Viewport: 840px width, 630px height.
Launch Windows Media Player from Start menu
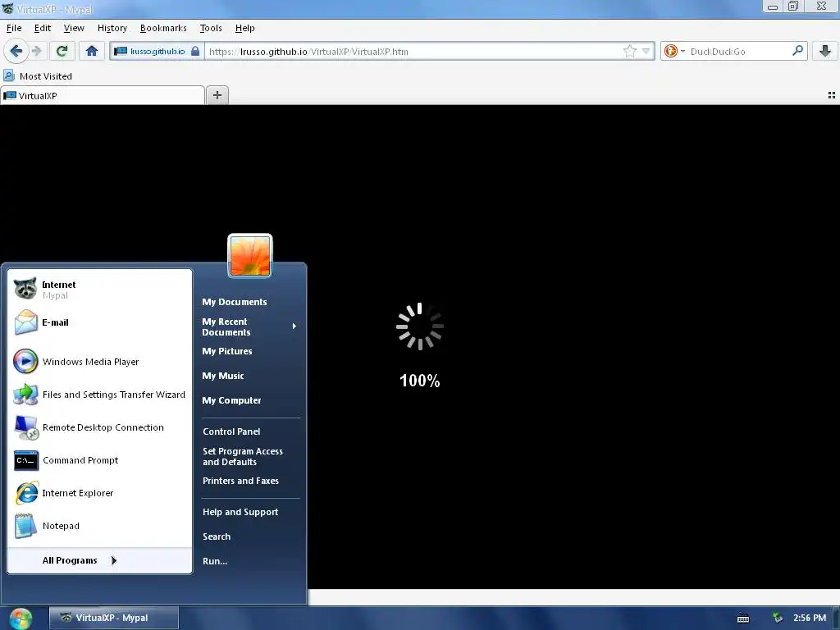coord(99,362)
